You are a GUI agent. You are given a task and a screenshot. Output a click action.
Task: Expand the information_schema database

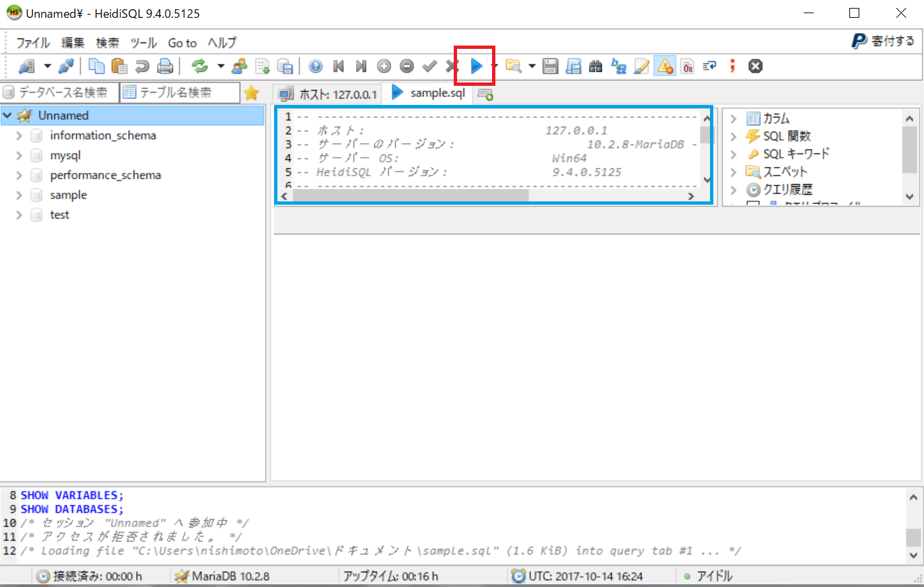pyautogui.click(x=19, y=135)
